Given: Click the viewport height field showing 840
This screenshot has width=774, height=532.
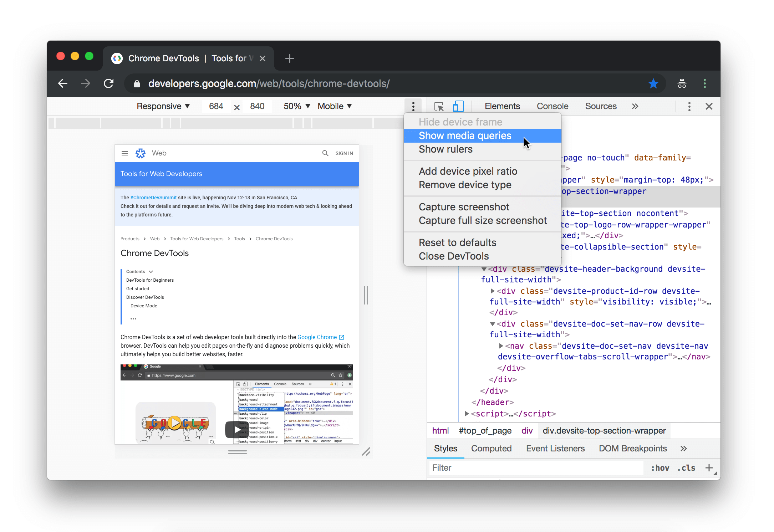Looking at the screenshot, I should (257, 106).
